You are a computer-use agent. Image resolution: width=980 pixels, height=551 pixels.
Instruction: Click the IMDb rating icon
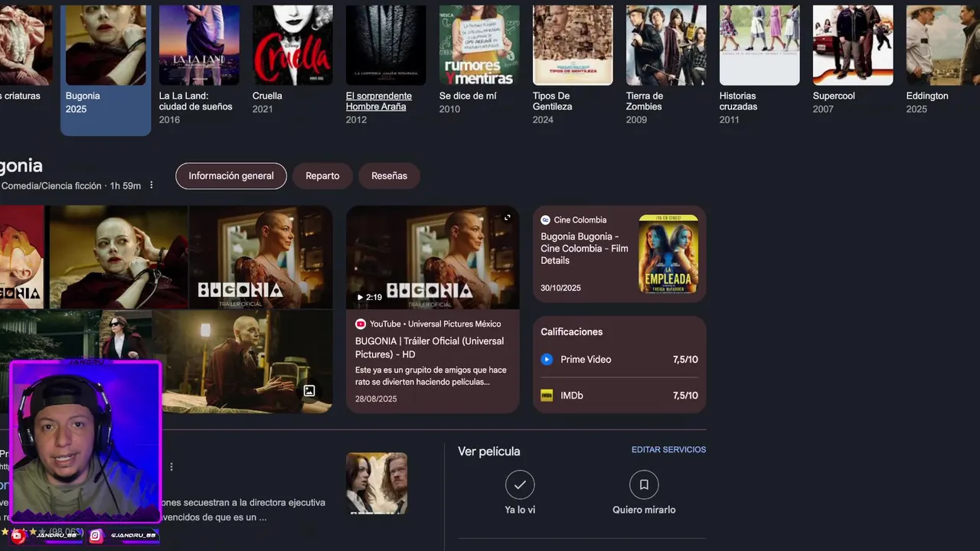[547, 396]
